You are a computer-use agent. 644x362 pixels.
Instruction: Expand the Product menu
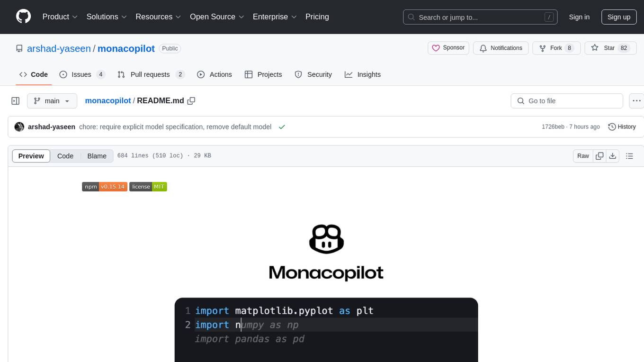pyautogui.click(x=60, y=17)
